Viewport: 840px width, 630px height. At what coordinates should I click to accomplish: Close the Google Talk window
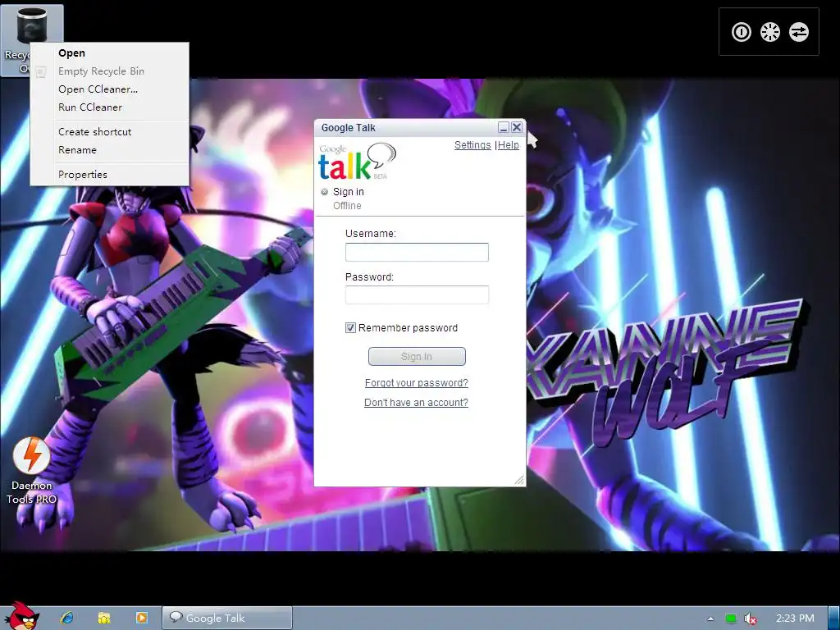[x=517, y=127]
